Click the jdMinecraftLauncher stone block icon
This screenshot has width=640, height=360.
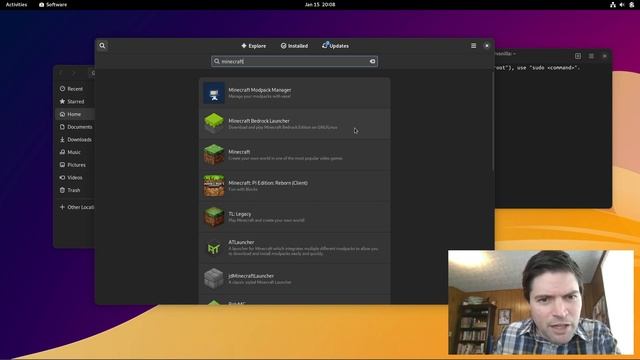coord(214,279)
